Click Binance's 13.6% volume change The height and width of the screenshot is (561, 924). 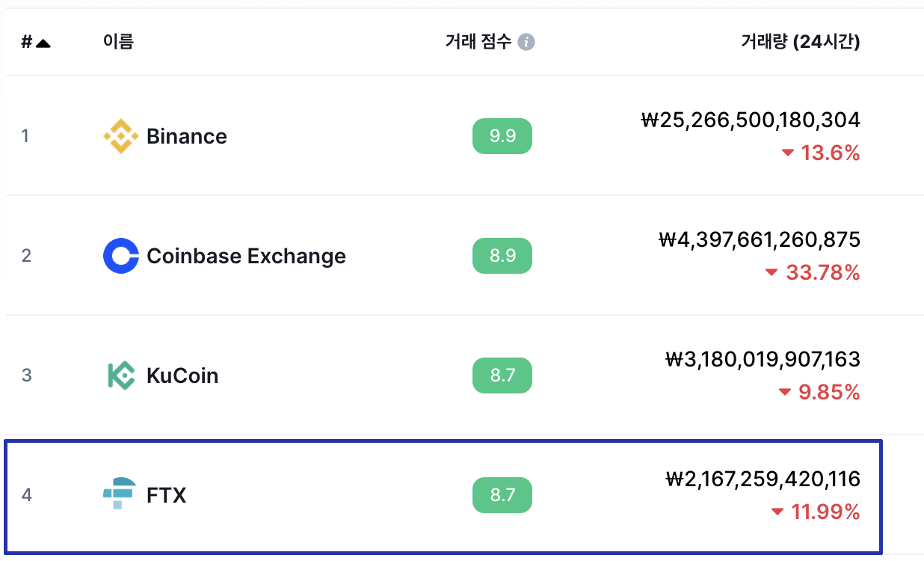pyautogui.click(x=821, y=153)
